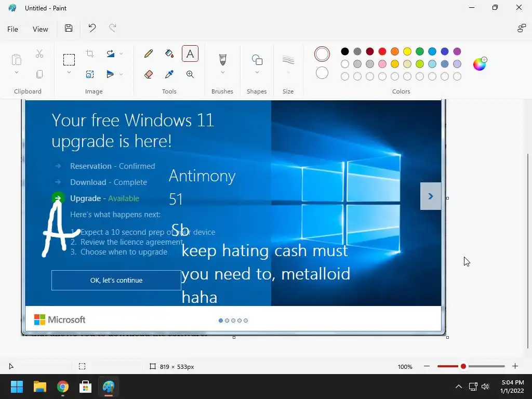Pick the green color swatch
The width and height of the screenshot is (532, 399).
coord(420,51)
